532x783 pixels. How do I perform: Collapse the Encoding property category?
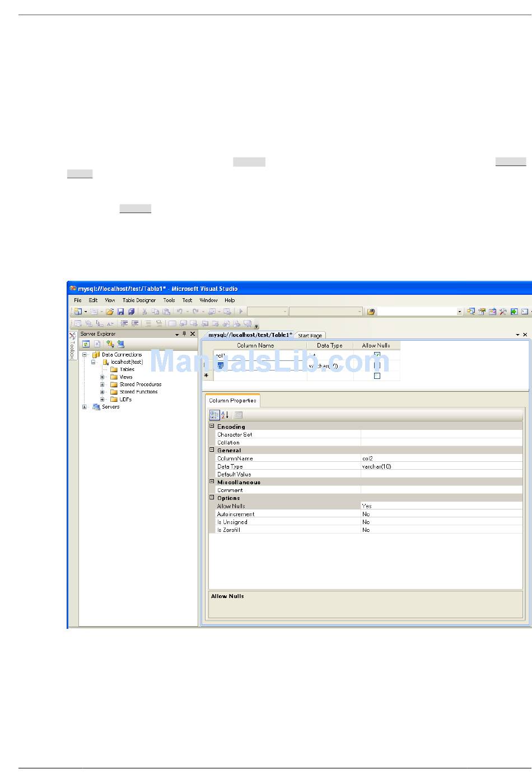pyautogui.click(x=212, y=426)
